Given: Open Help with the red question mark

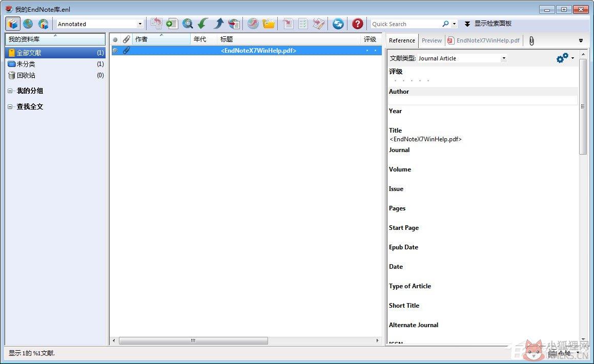Looking at the screenshot, I should [357, 24].
